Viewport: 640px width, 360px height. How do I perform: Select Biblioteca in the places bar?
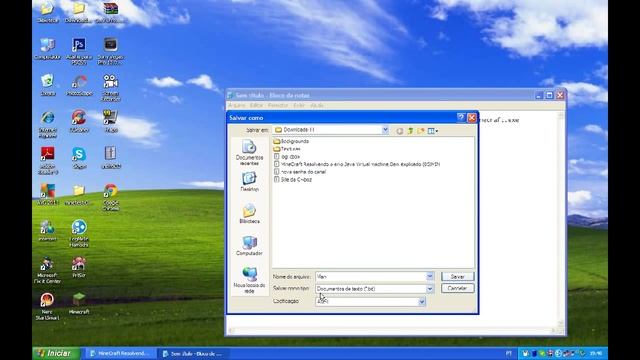(249, 213)
